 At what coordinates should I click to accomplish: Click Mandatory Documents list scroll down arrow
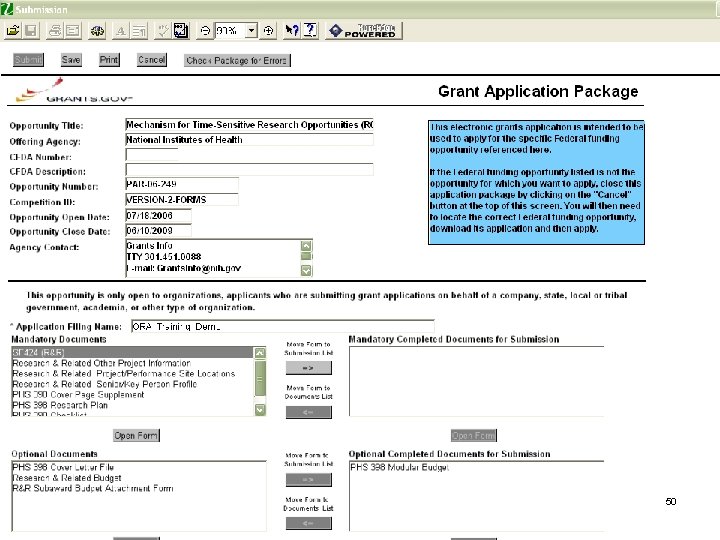click(260, 410)
